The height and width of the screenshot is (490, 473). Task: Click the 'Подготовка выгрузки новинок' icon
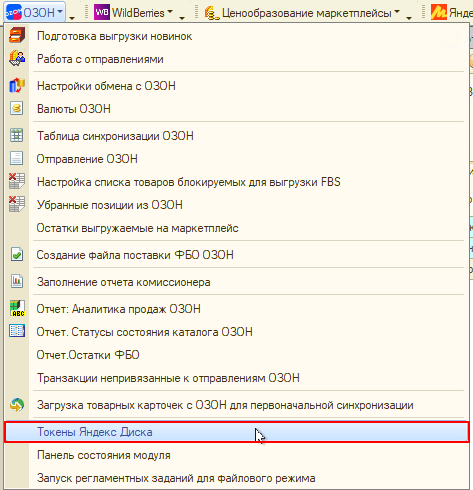point(17,35)
